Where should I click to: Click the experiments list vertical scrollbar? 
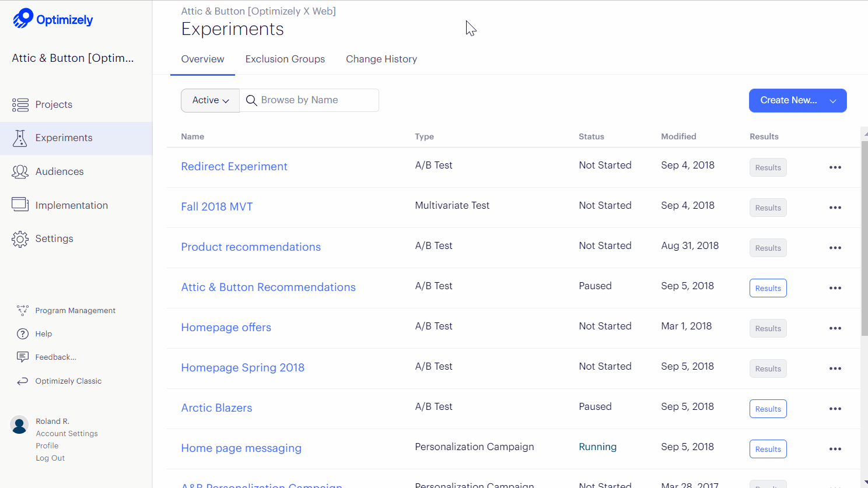coord(864,233)
